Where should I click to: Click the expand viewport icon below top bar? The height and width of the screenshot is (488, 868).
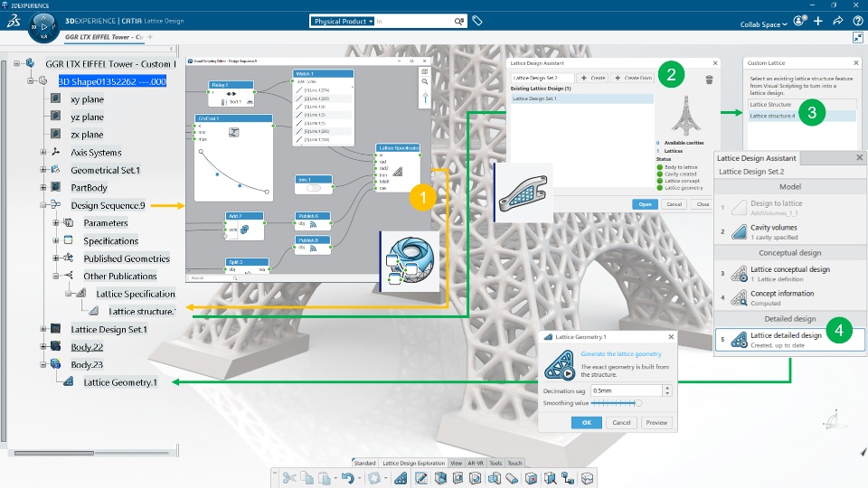tap(857, 37)
